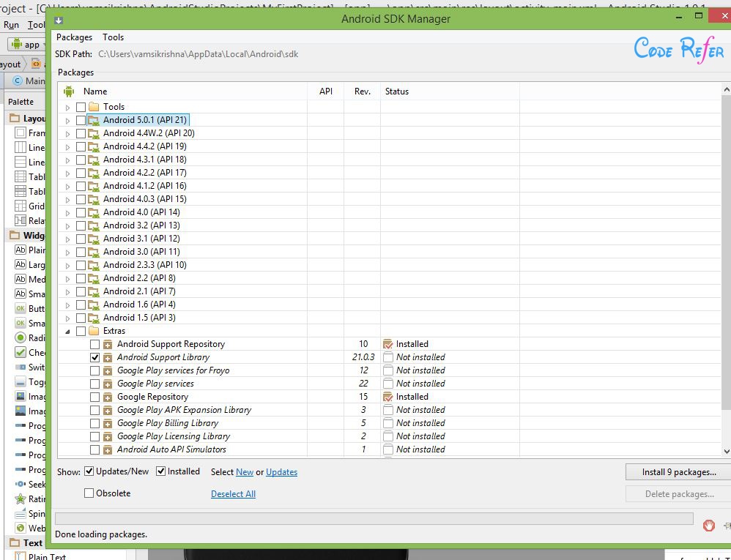The image size is (731, 560).
Task: Click the Google Play services package icon
Action: pos(108,384)
